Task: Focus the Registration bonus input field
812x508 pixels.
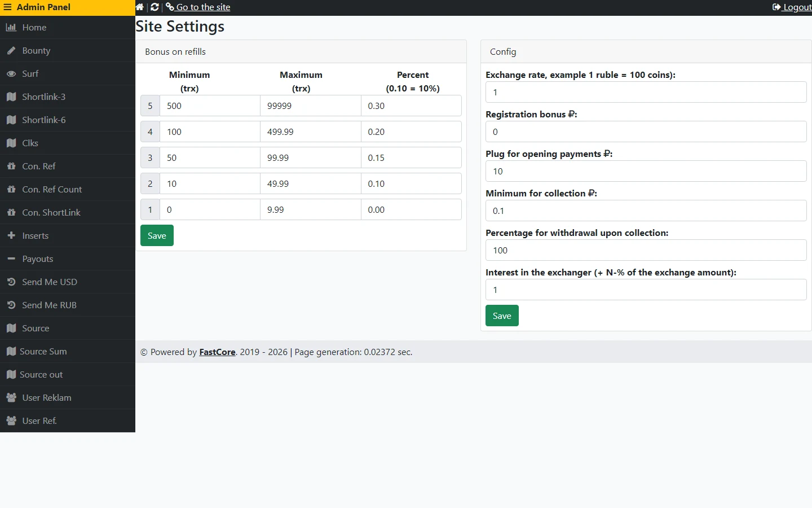Action: coord(646,132)
